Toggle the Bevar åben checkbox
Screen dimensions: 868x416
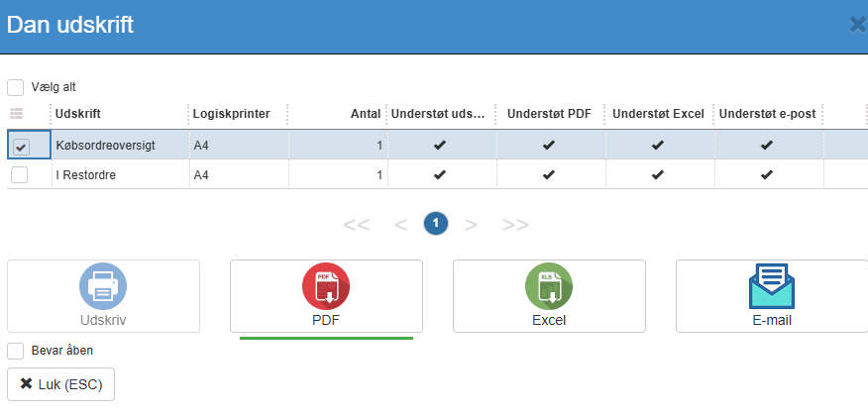16,351
